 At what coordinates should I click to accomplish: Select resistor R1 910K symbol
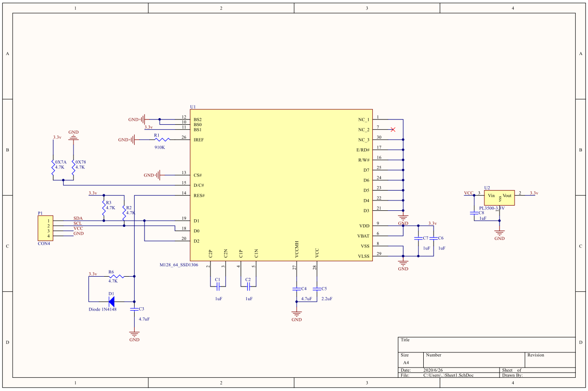163,140
